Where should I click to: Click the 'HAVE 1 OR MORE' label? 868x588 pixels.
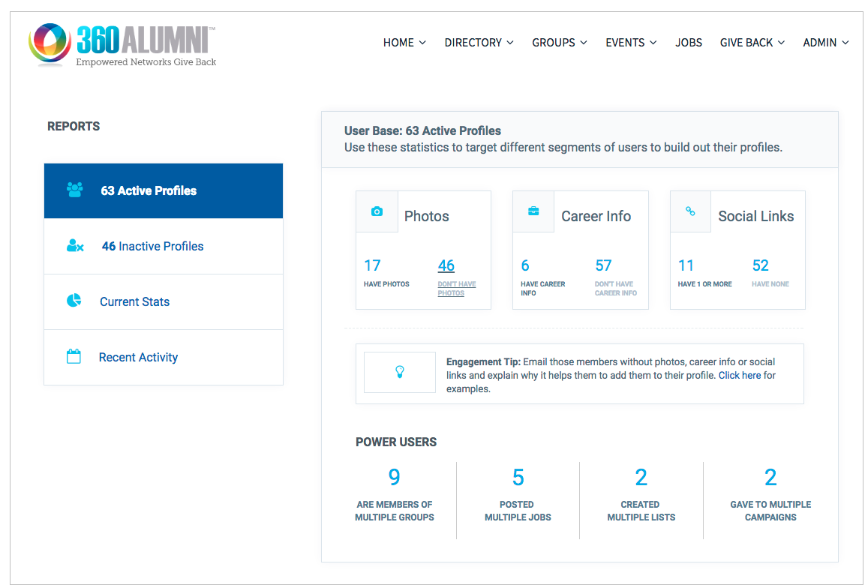(704, 284)
